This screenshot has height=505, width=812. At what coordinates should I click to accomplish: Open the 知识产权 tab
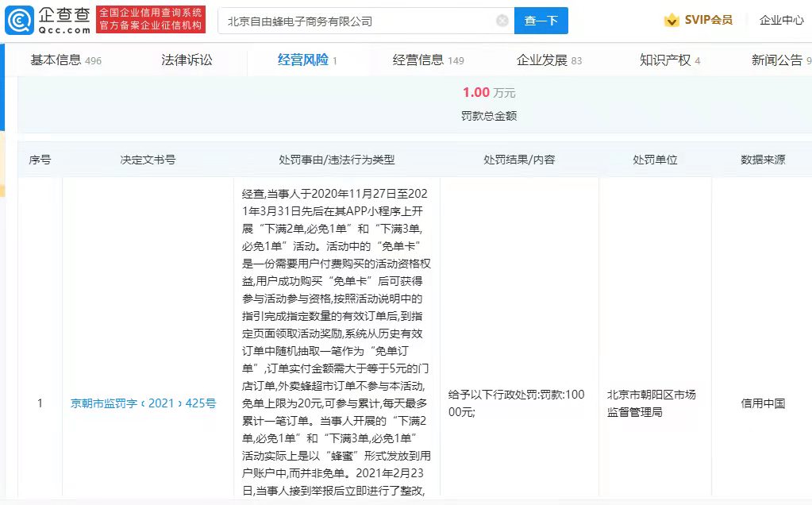coord(670,60)
